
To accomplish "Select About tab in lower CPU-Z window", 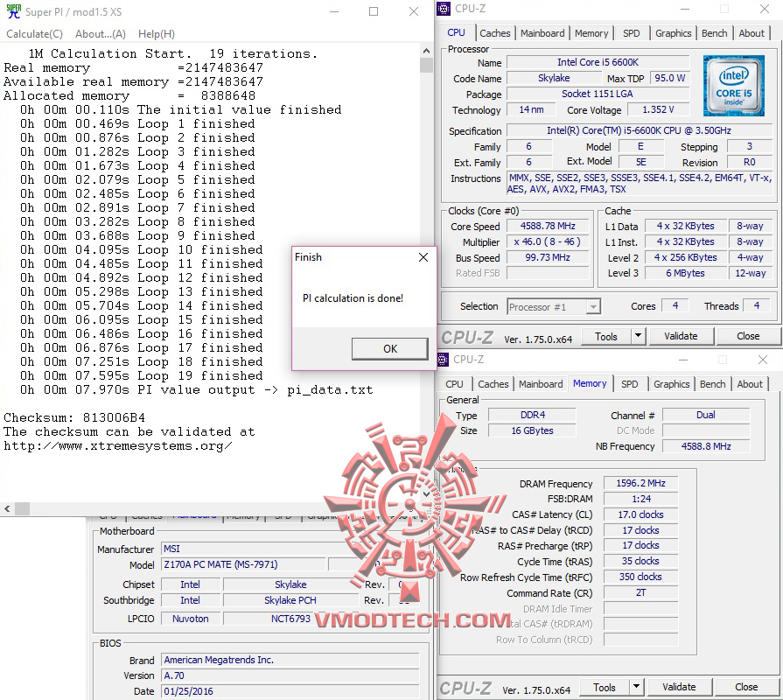I will (750, 384).
